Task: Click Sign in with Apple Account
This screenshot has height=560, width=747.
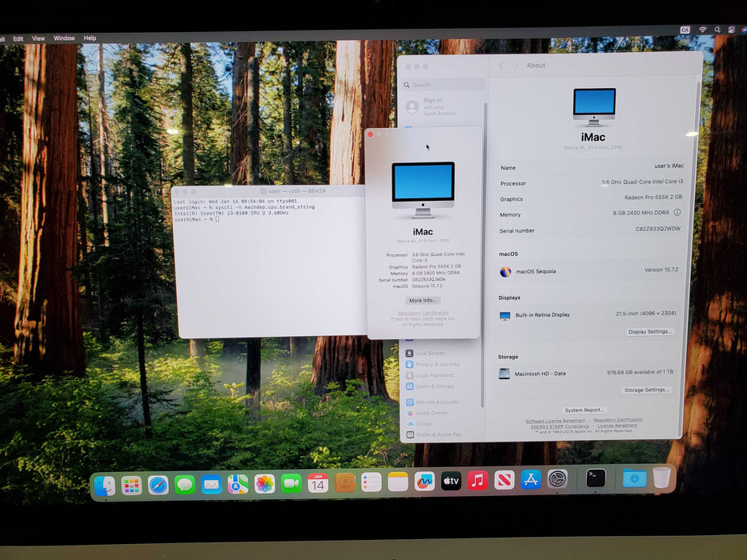Action: click(431, 106)
